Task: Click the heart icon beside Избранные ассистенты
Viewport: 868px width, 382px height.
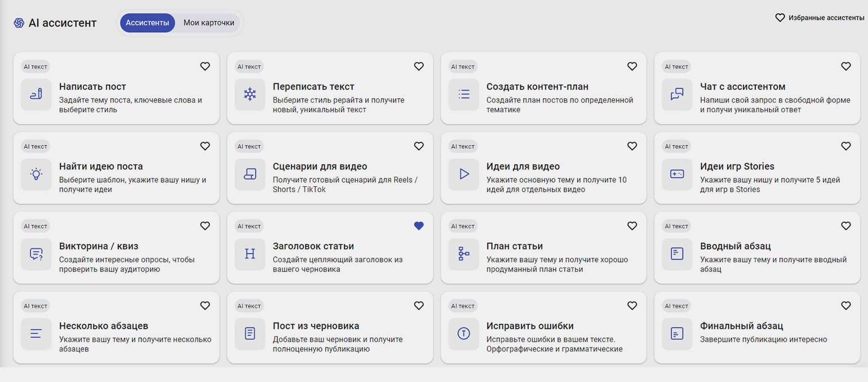Action: point(780,18)
